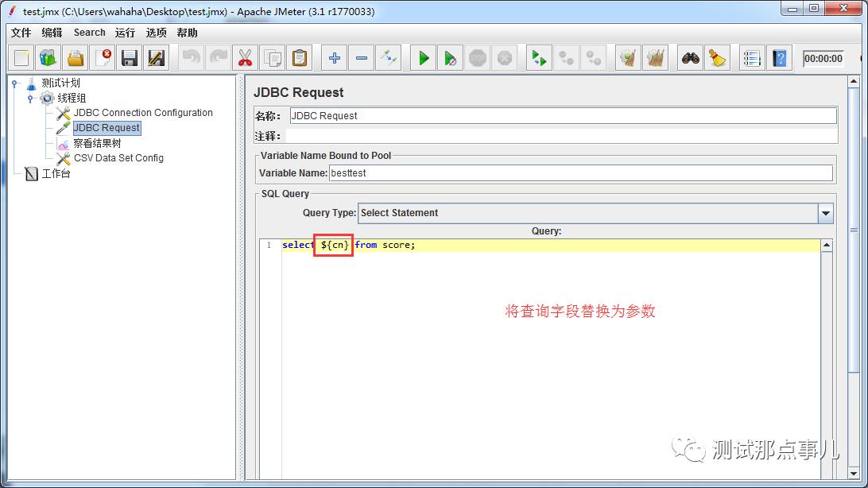Select 察看结果树 listener in tree
868x488 pixels.
(x=97, y=143)
